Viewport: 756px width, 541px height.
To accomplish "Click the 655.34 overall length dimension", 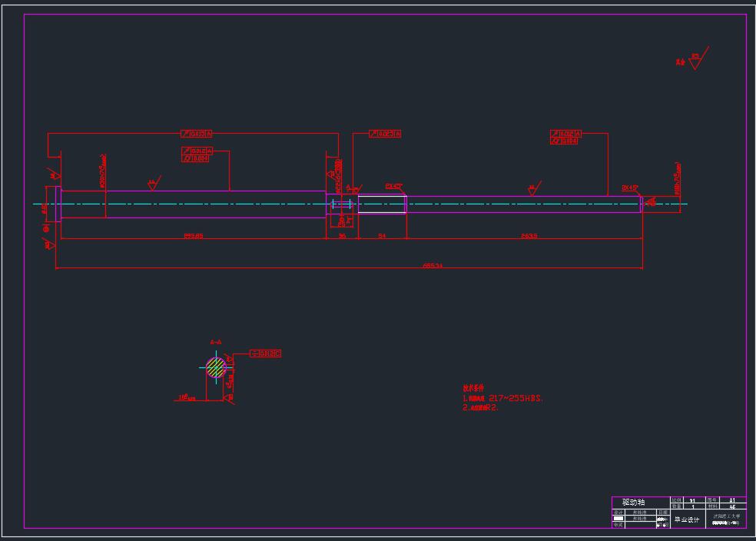I will click(433, 266).
